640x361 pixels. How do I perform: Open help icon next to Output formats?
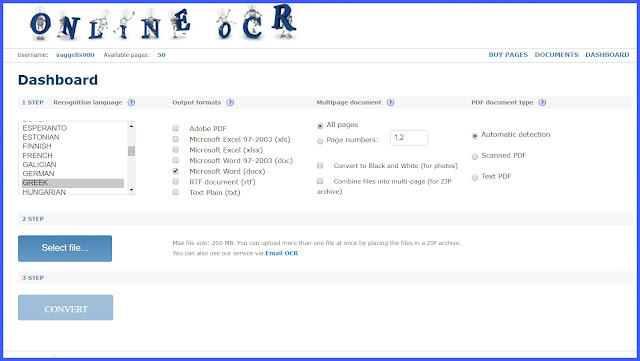[x=230, y=103]
